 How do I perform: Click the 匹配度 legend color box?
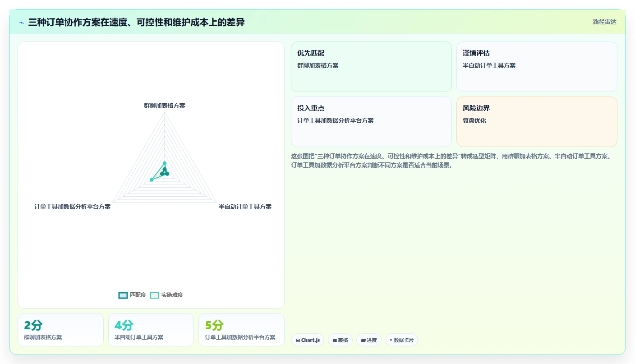point(123,295)
